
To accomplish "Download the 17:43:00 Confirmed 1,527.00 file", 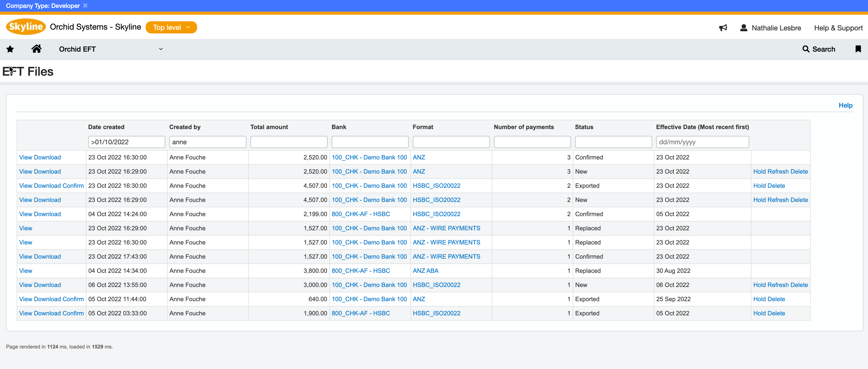I will [47, 257].
